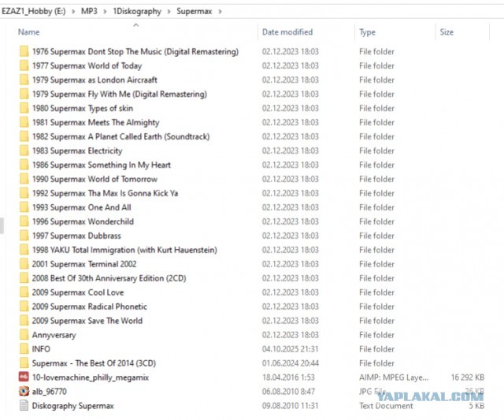
Task: Sort by Date modified column header
Action: click(287, 32)
